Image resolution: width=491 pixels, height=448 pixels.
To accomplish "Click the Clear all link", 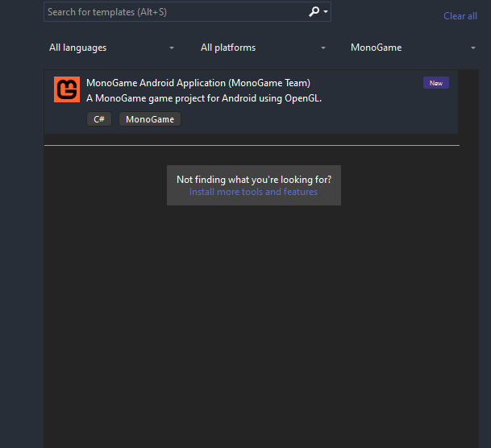I will 460,16.
